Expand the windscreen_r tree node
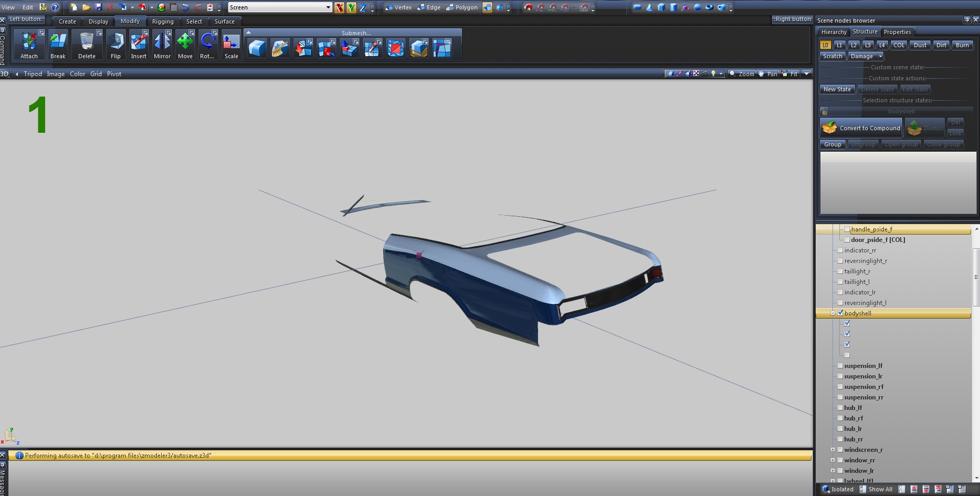Image resolution: width=980 pixels, height=496 pixels. click(x=833, y=450)
